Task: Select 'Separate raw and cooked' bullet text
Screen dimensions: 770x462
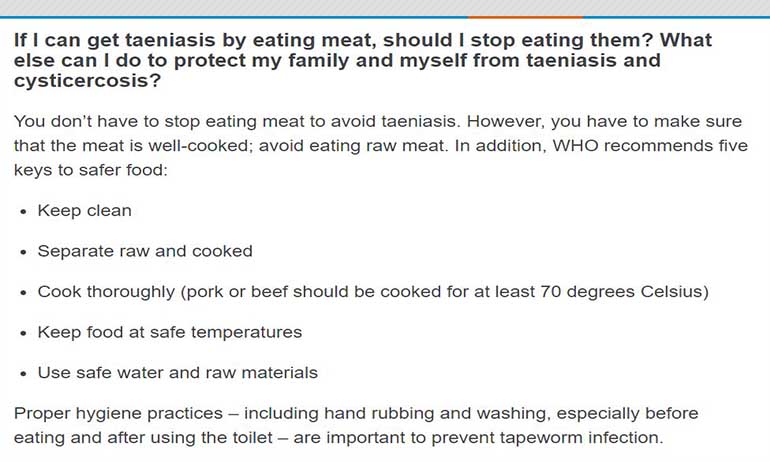Action: [145, 251]
